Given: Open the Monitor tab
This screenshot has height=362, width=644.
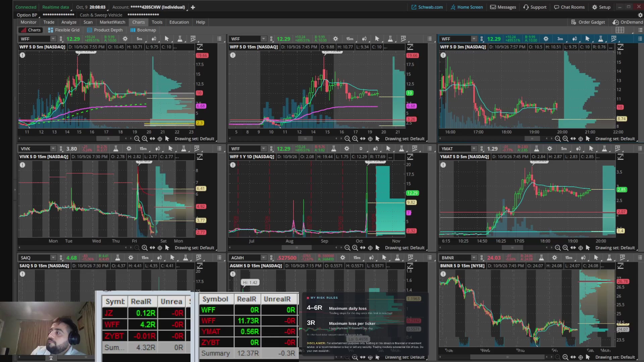Looking at the screenshot, I should click(x=29, y=22).
